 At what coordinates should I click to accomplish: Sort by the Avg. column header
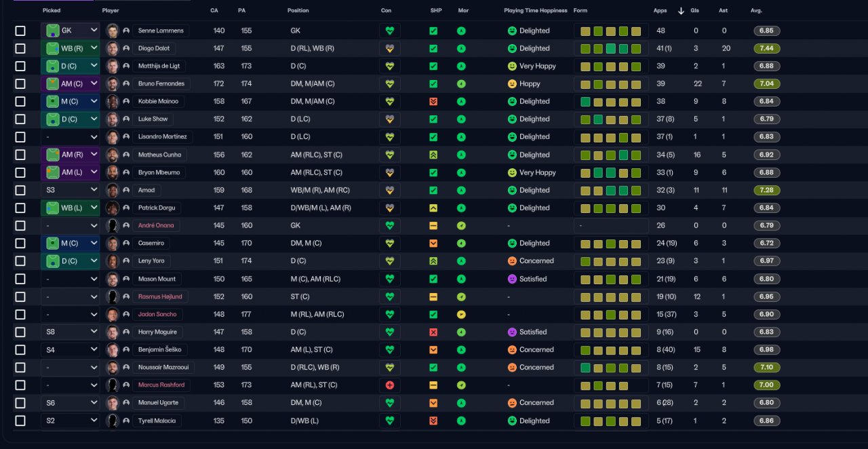click(756, 11)
